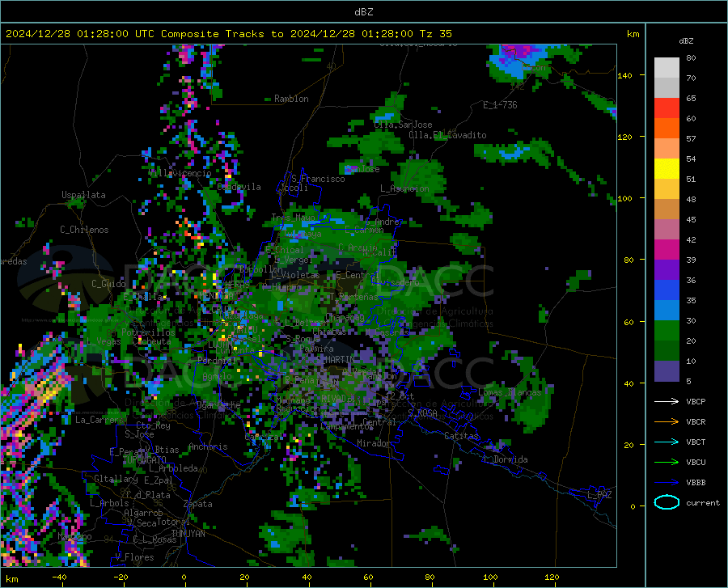
Task: Click the 'VBCT' legend label
Action: pyautogui.click(x=696, y=442)
